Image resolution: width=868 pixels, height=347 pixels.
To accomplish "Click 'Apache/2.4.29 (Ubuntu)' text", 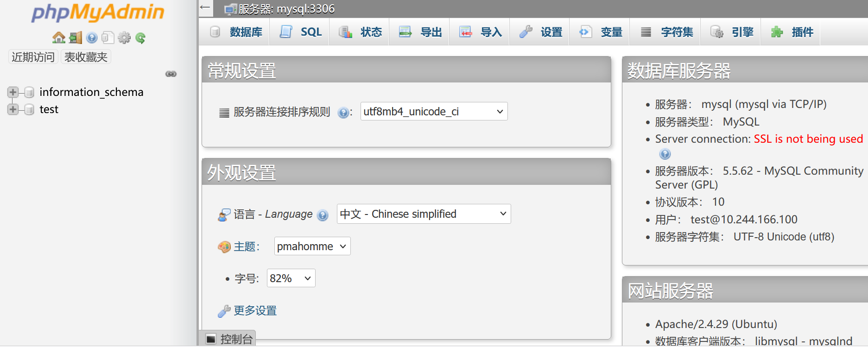I will click(716, 324).
